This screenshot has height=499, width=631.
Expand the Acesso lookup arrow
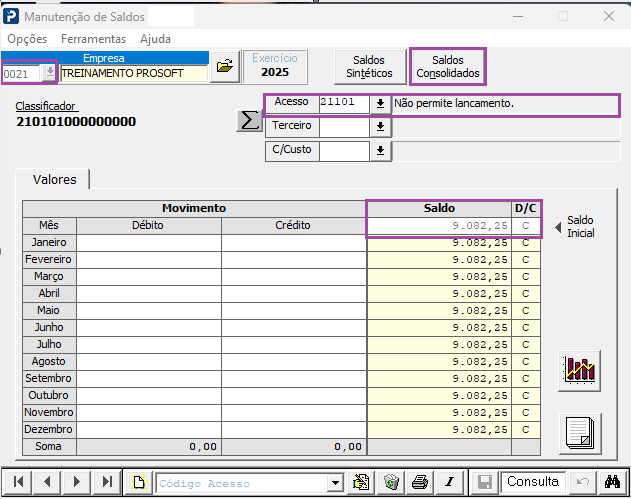pos(380,104)
